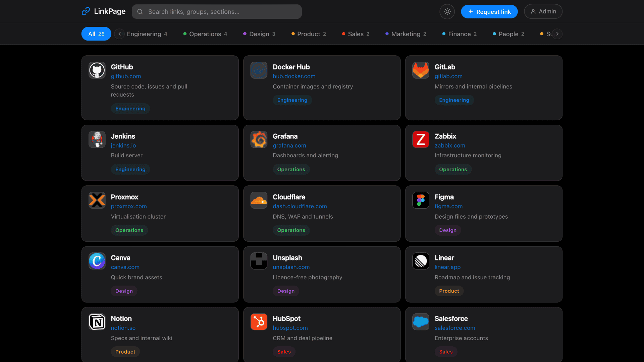Open the GitHub octocat icon
This screenshot has height=362, width=644.
click(x=97, y=70)
